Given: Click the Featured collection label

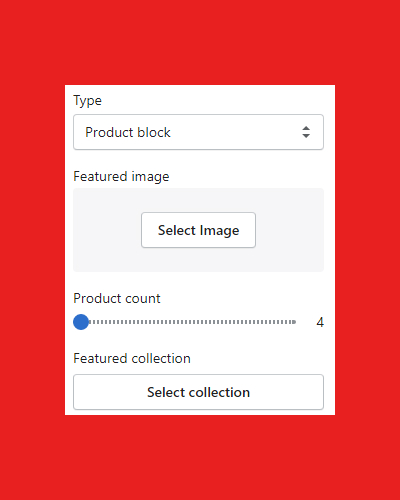Looking at the screenshot, I should pos(132,358).
